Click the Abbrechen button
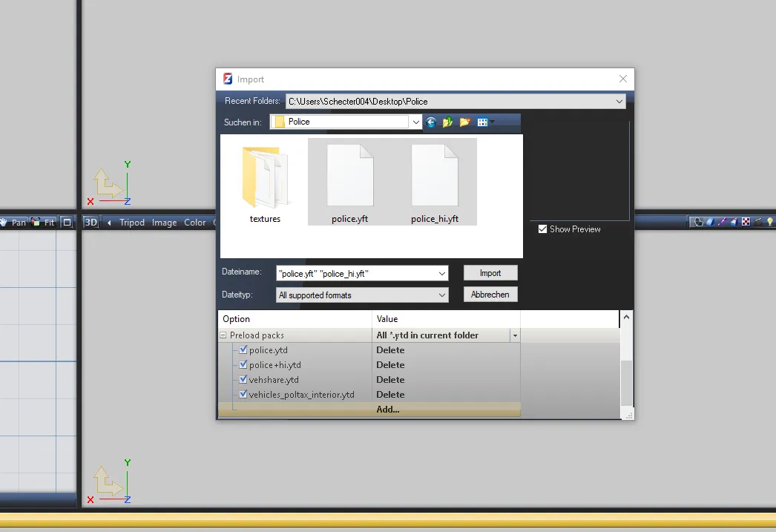 pos(490,295)
